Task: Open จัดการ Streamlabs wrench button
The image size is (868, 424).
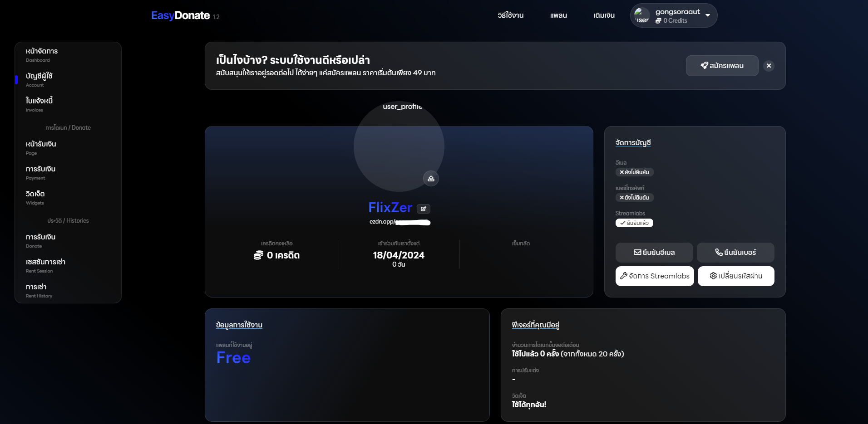Action: [654, 276]
